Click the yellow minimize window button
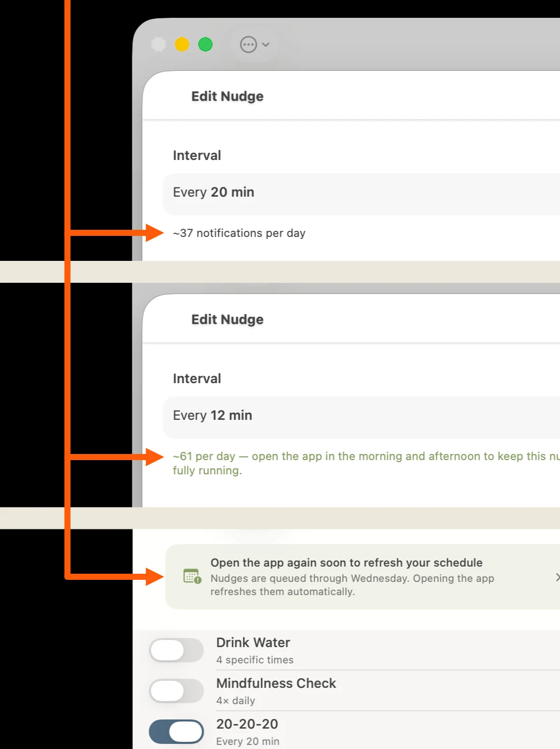The width and height of the screenshot is (560, 749). (x=182, y=45)
